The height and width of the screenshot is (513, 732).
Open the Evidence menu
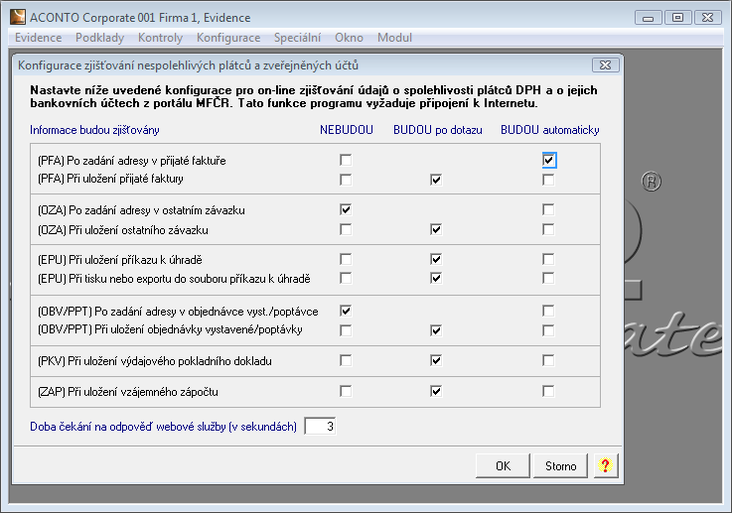[38, 38]
